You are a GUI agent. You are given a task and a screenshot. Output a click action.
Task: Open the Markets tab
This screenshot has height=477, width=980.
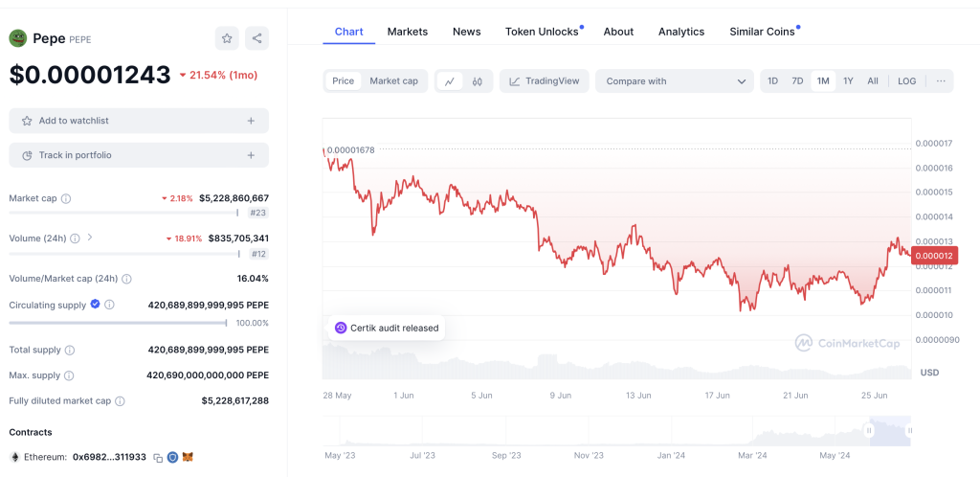pos(408,32)
